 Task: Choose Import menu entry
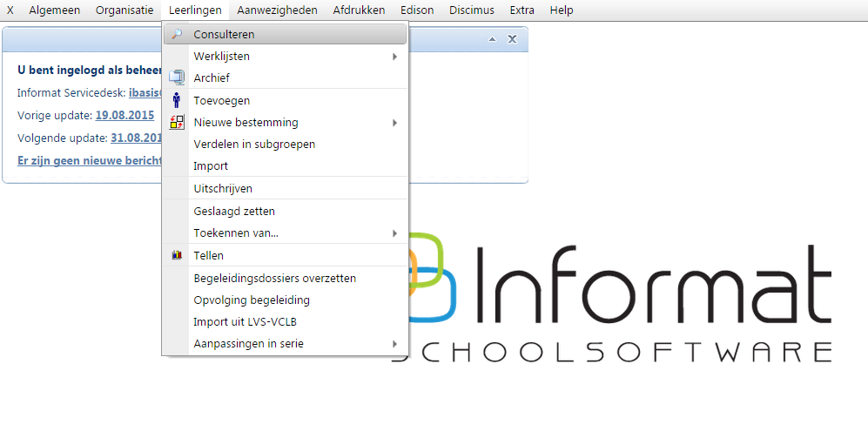(x=285, y=166)
